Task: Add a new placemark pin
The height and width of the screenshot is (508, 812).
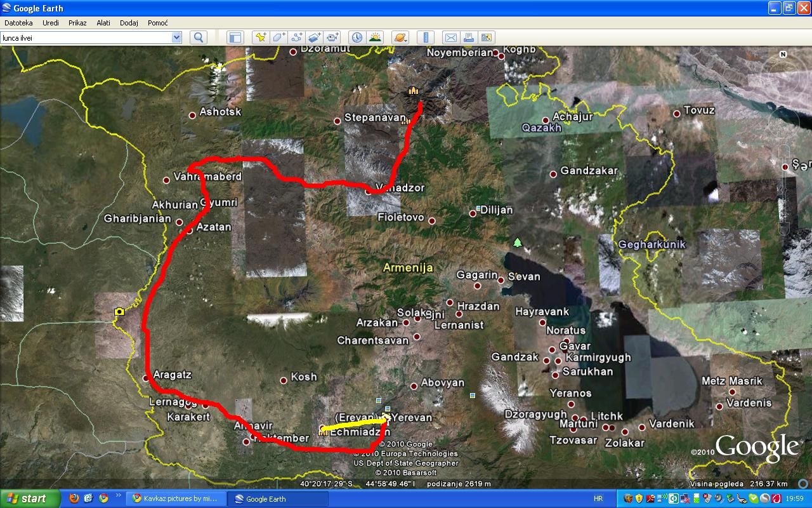Action: click(260, 37)
